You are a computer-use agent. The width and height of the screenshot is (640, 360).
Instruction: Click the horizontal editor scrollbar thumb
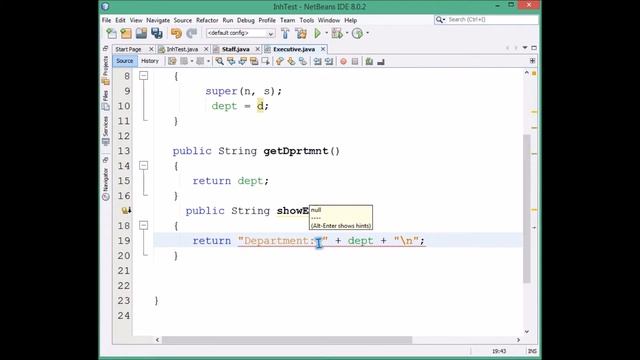(287, 340)
